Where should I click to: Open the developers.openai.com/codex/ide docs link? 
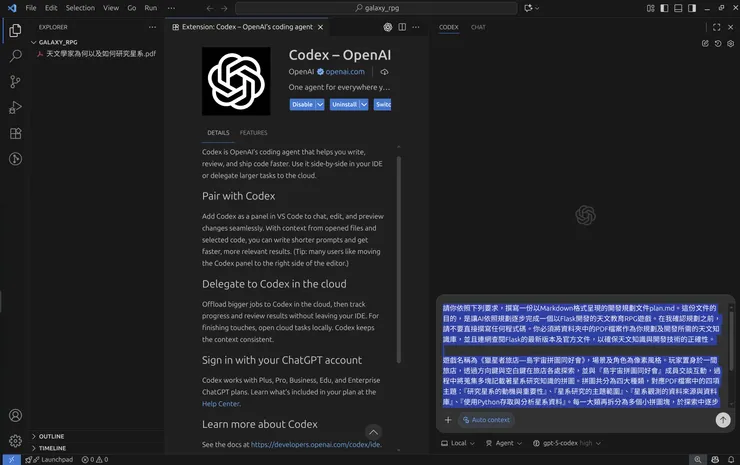point(316,444)
